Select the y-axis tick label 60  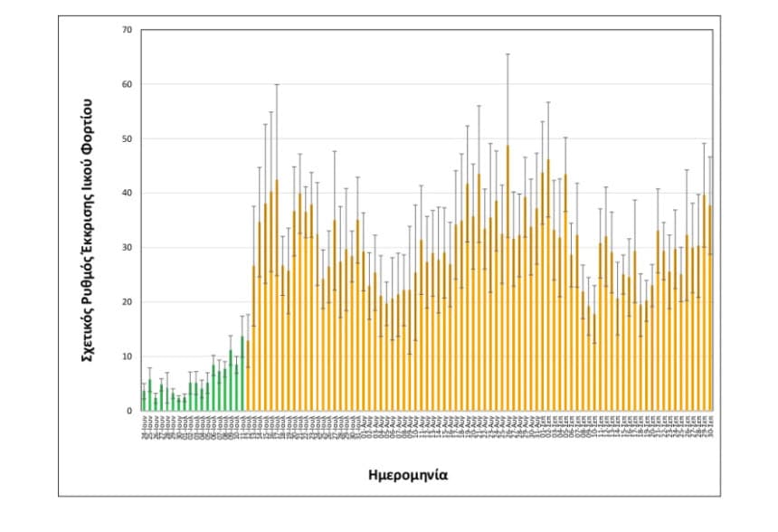127,85
